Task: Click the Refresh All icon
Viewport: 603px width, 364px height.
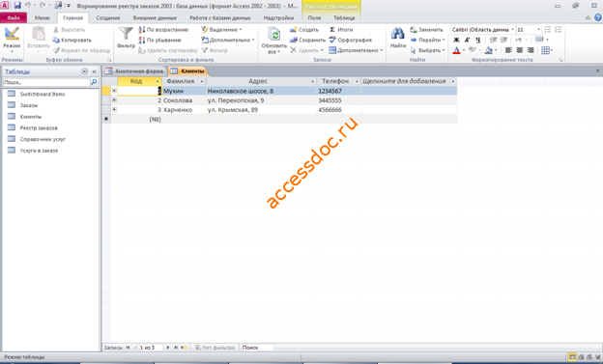Action: 273,34
